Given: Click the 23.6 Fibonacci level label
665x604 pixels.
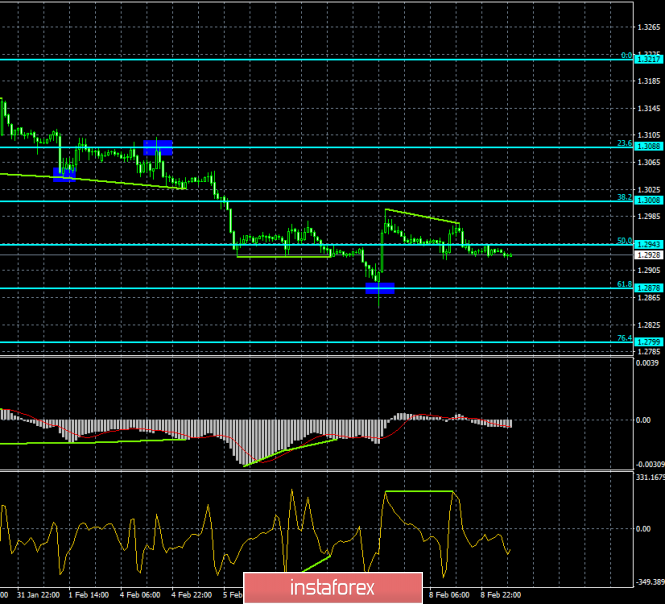Looking at the screenshot, I should point(623,143).
